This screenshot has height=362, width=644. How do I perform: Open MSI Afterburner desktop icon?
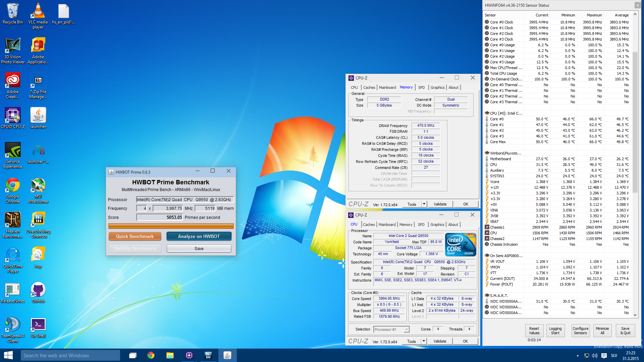38,190
